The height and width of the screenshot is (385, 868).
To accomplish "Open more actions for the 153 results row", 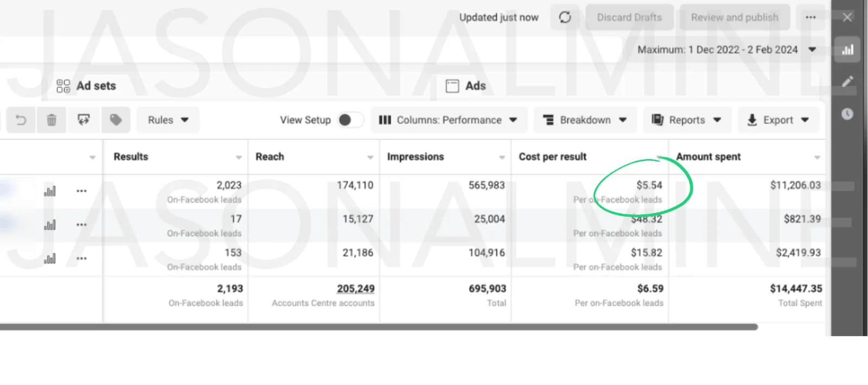I will click(x=81, y=258).
